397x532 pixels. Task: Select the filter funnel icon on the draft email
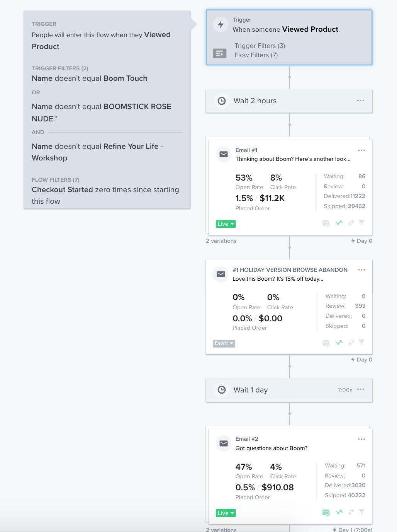point(361,343)
